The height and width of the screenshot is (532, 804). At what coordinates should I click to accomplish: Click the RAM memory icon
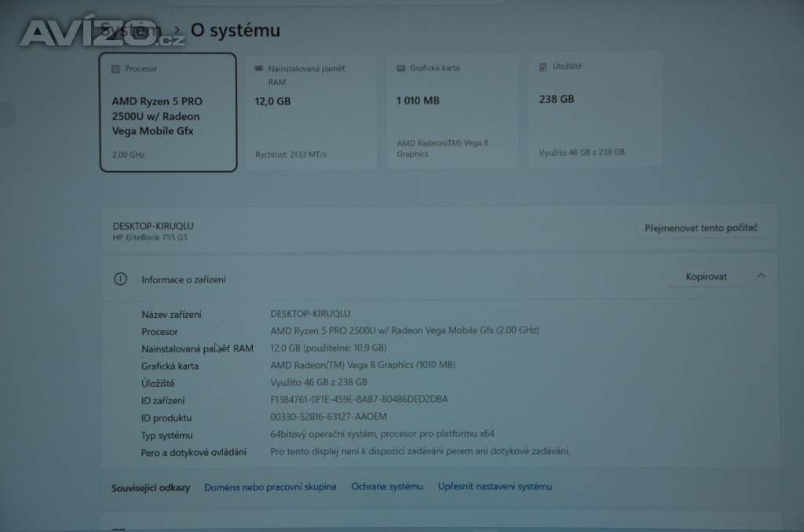(x=259, y=68)
